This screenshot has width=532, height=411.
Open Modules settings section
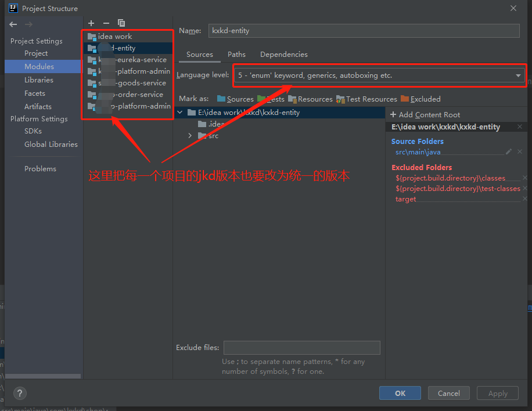click(43, 66)
